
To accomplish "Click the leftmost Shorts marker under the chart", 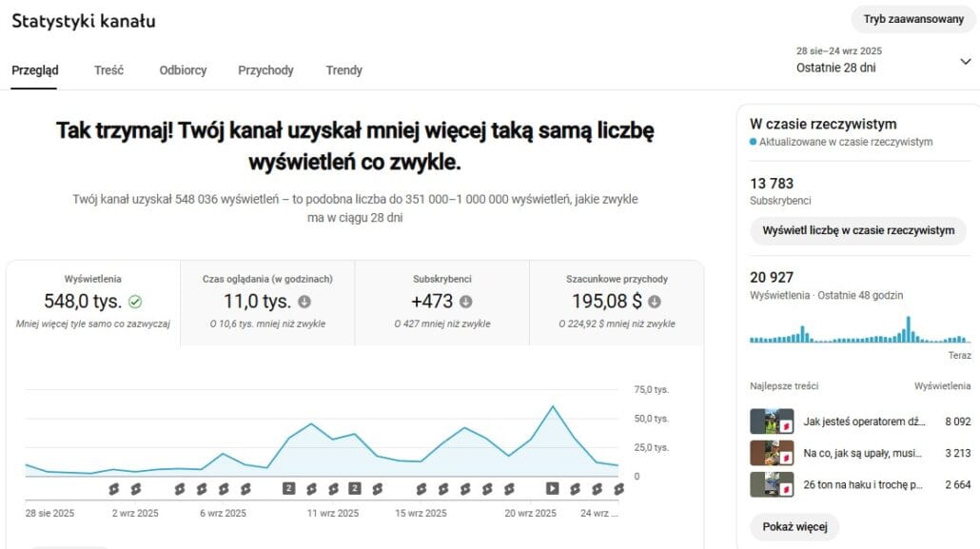I will click(x=113, y=488).
